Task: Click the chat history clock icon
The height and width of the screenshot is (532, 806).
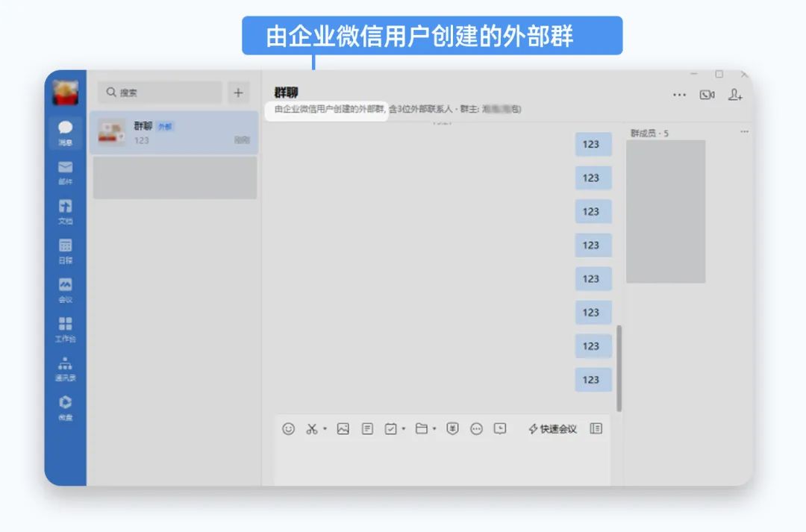Action: tap(500, 429)
